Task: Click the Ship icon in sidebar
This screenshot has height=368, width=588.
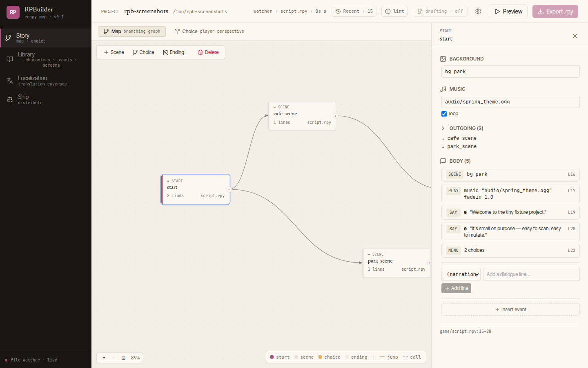Action: tap(10, 99)
